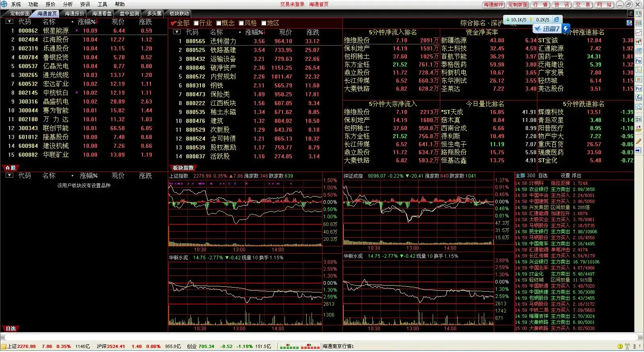Click the blue arrow panel sidebar icon
This screenshot has width=644, height=352.
[x=639, y=150]
